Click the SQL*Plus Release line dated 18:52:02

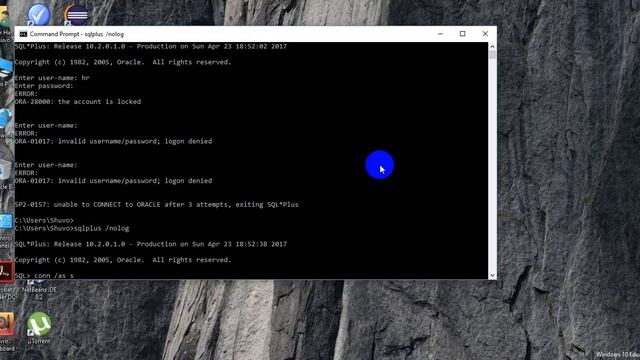click(151, 47)
